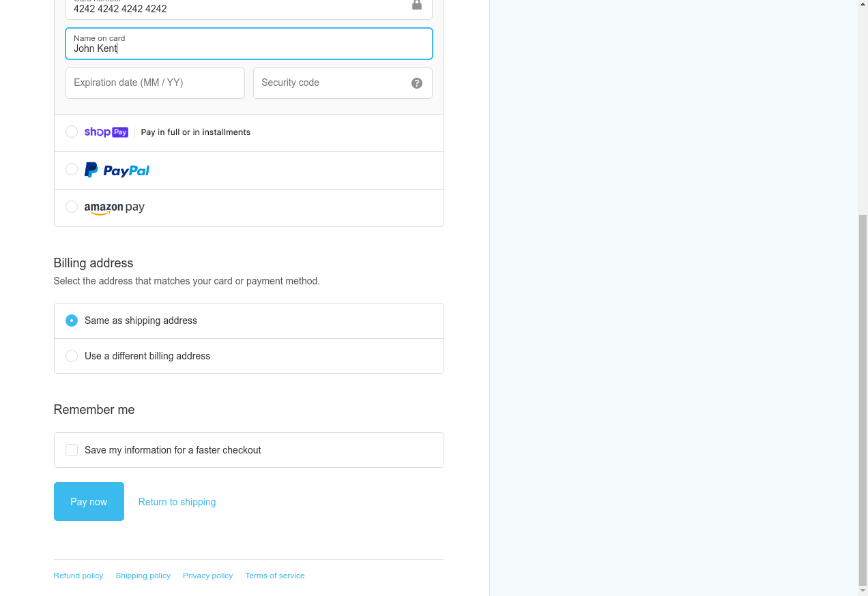Select Same as shipping address option
This screenshot has height=596, width=868.
(x=72, y=321)
